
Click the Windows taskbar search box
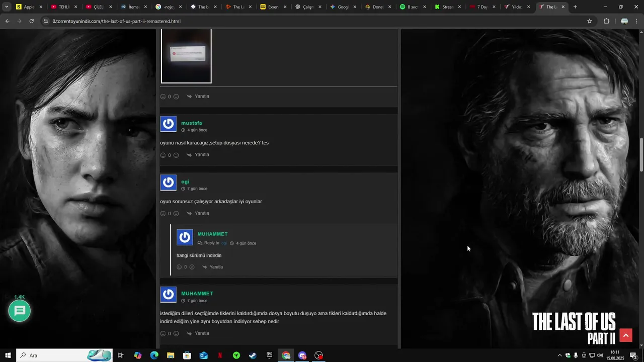click(64, 355)
